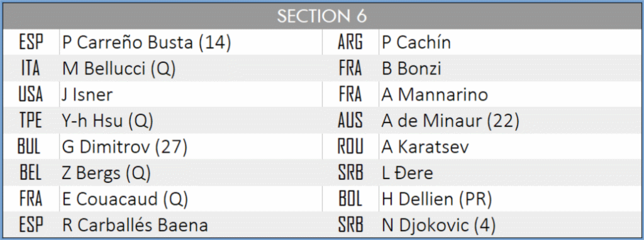Select P Carreño Busta (14) cell
Image resolution: width=644 pixels, height=240 pixels.
191,42
